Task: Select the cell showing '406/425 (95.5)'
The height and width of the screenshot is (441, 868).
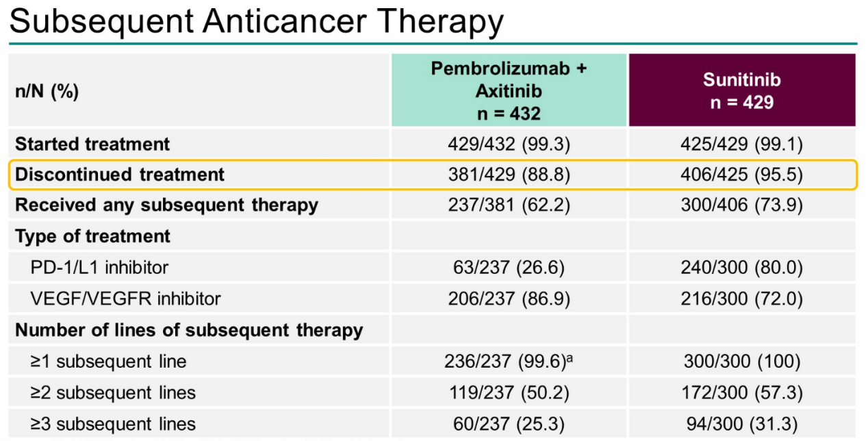Action: pyautogui.click(x=741, y=175)
